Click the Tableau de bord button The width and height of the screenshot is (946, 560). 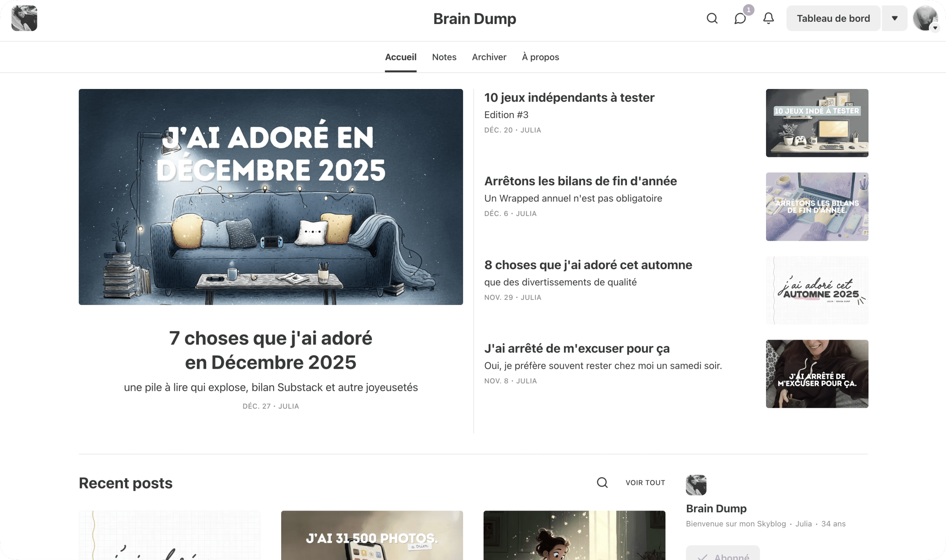833,18
